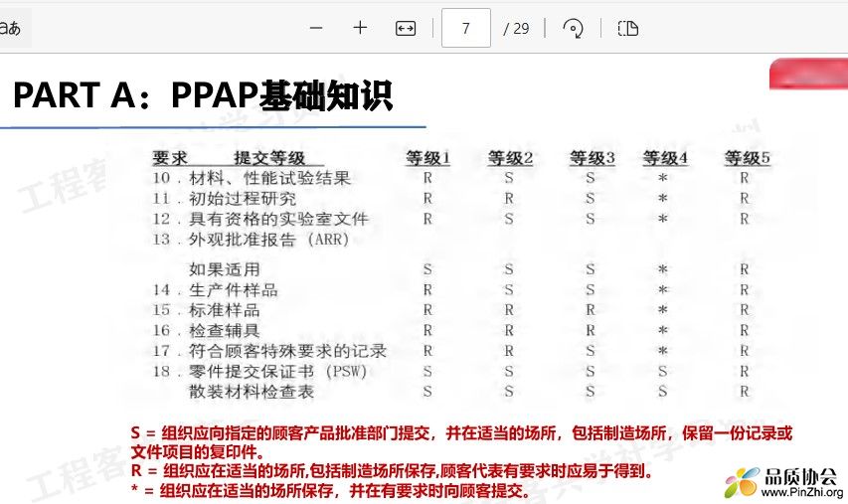The image size is (848, 504).
Task: Click the column header '等级2'
Action: click(510, 158)
